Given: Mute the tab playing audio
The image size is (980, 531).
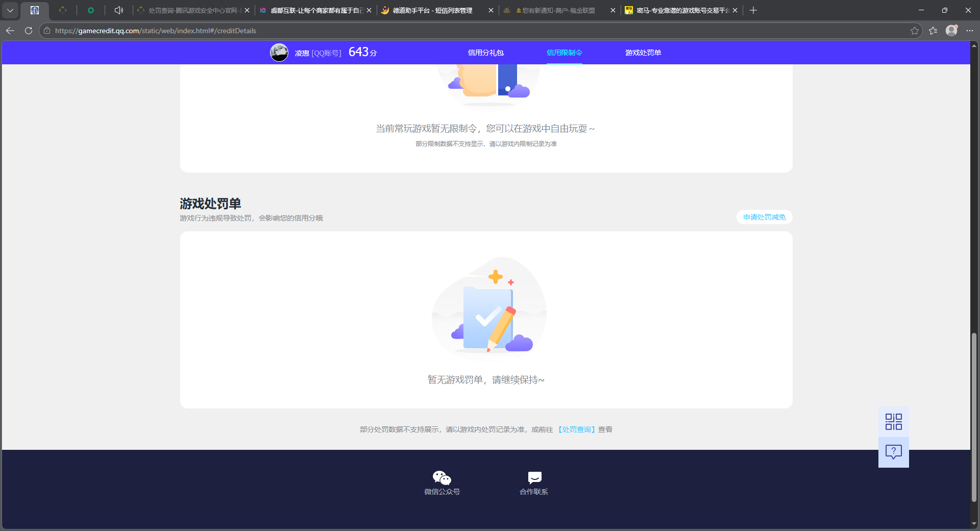Looking at the screenshot, I should pyautogui.click(x=118, y=10).
